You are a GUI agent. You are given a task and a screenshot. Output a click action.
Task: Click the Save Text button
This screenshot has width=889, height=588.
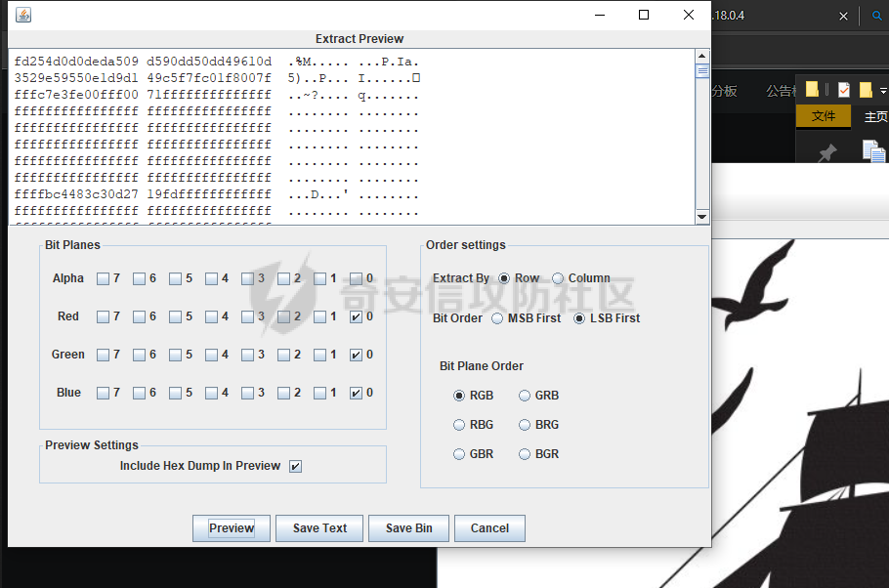click(319, 528)
